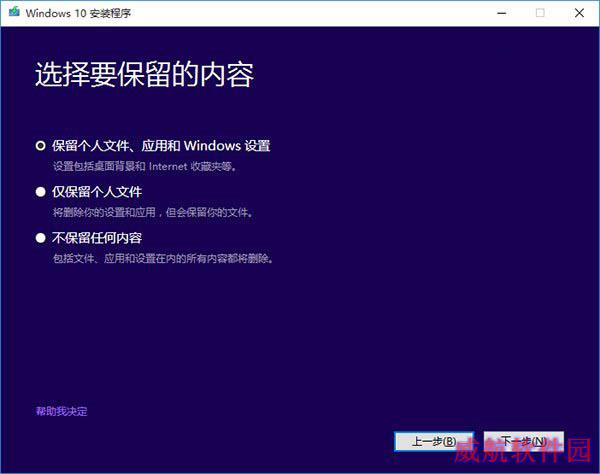
Task: Minimize the Windows 10 安装程序 window
Action: point(502,13)
